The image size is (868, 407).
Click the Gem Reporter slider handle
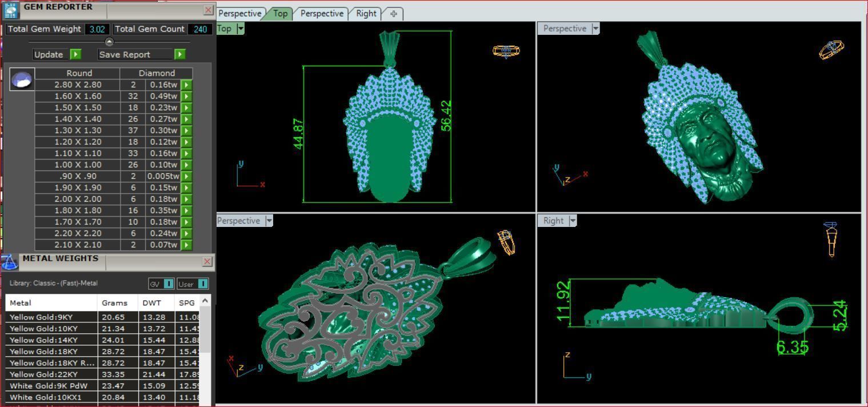(109, 42)
